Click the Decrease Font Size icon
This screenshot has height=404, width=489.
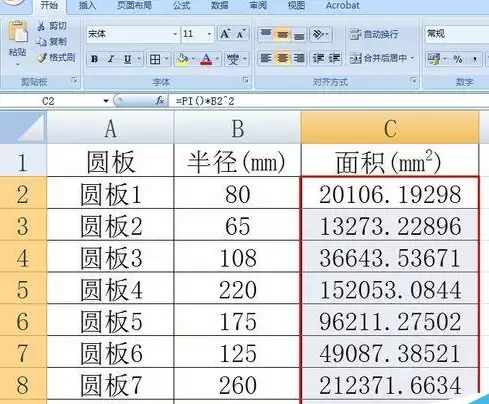pyautogui.click(x=241, y=34)
